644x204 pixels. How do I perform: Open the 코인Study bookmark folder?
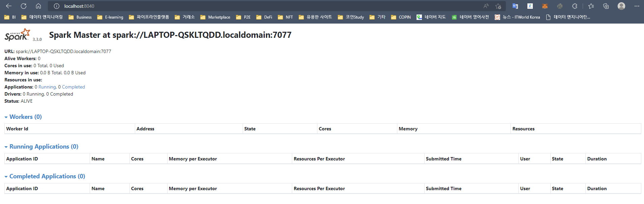[x=351, y=17]
